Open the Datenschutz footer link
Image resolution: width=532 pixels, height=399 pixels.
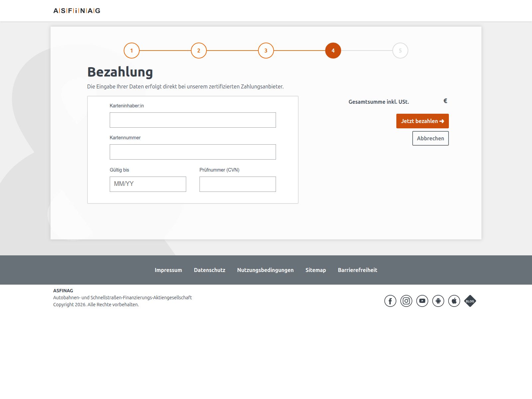(x=210, y=270)
